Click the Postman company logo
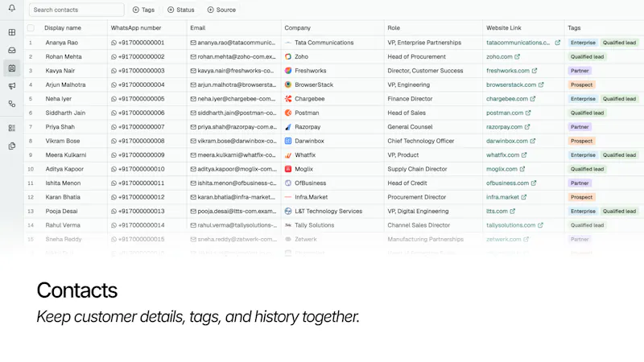Screen dimensions: 644x362 288,113
